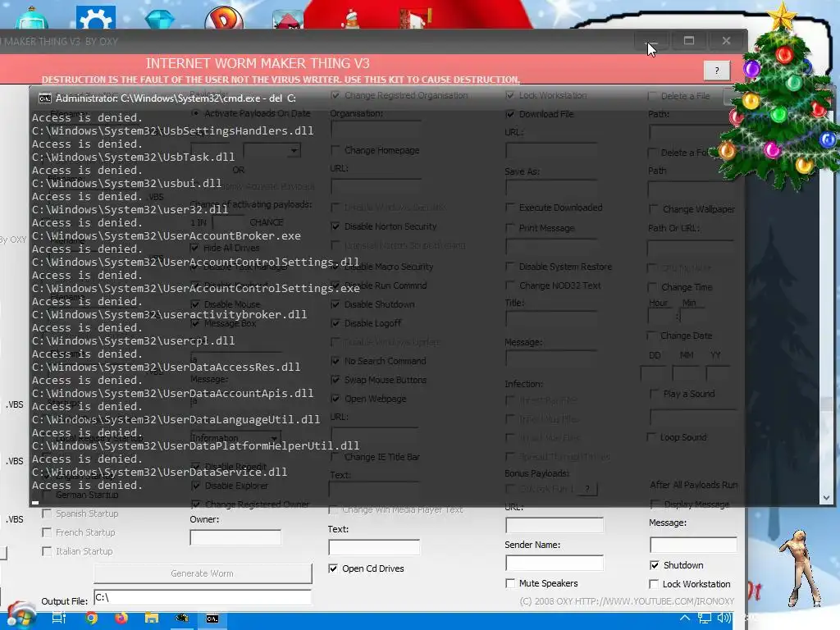Select the UserAccountBroker.exe line in cmd
This screenshot has height=630, width=840.
[166, 236]
